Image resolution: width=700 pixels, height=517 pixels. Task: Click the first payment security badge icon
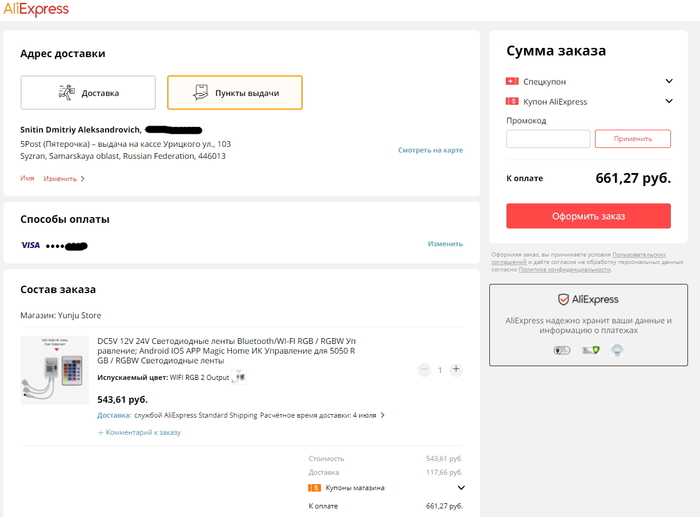point(562,350)
